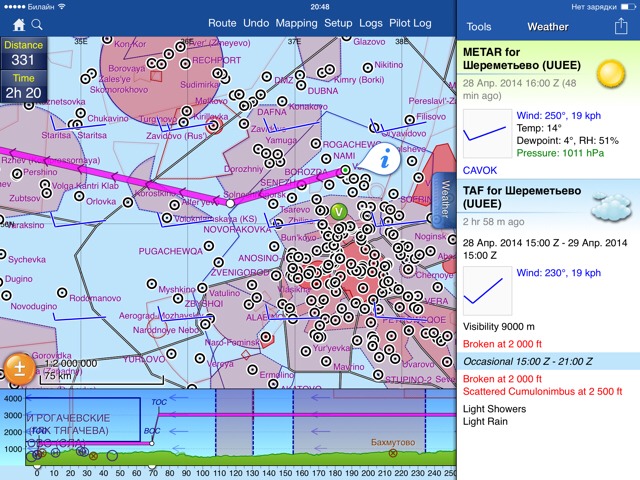Open the Mapping menu

tap(296, 23)
